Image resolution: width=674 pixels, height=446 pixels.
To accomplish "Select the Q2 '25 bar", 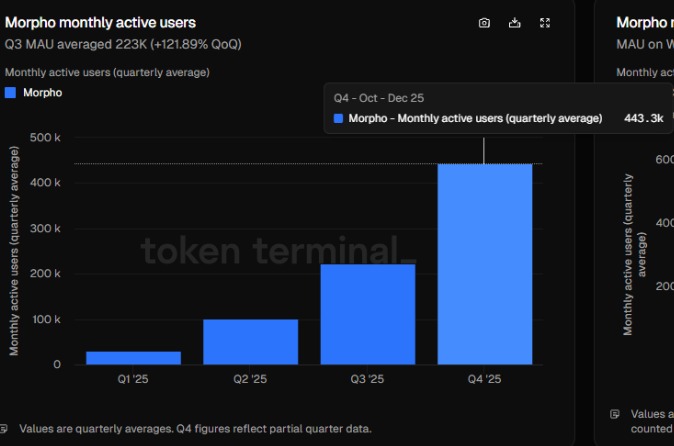I will [x=251, y=342].
